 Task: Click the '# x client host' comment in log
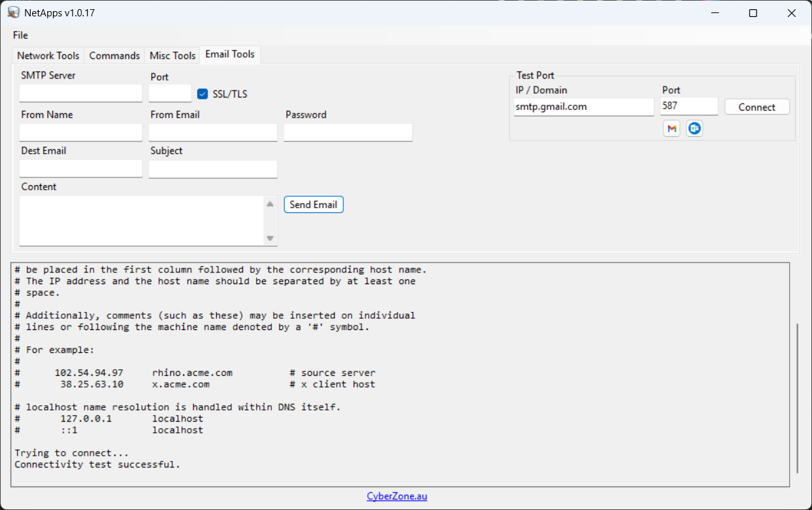click(333, 384)
